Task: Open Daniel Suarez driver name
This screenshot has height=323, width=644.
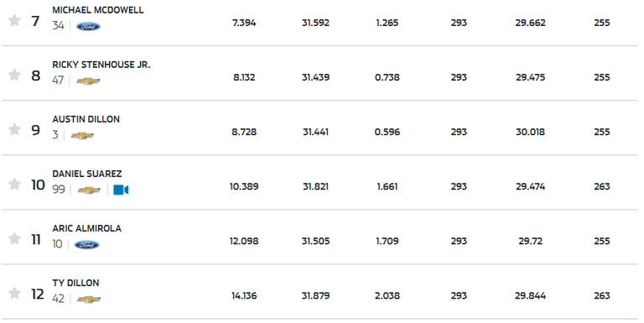Action: [x=86, y=174]
